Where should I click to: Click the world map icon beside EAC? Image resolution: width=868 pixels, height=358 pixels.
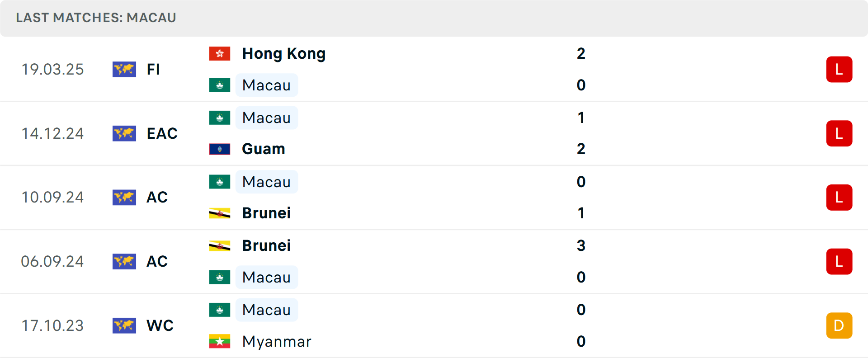124,134
